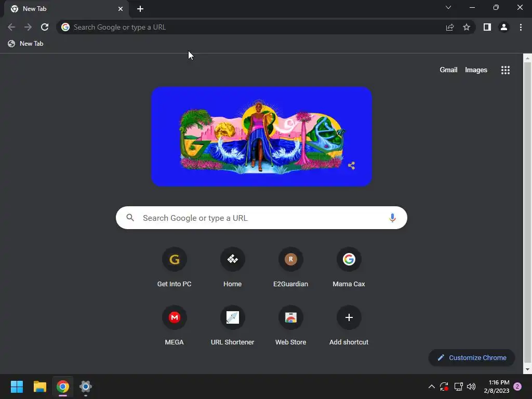
Task: Click the Google icon in address bar
Action: click(65, 27)
